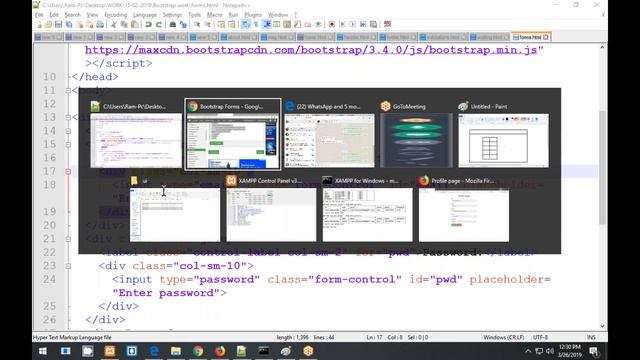Open Google Chrome from the taskbar
This screenshot has height=360, width=640.
point(198,351)
